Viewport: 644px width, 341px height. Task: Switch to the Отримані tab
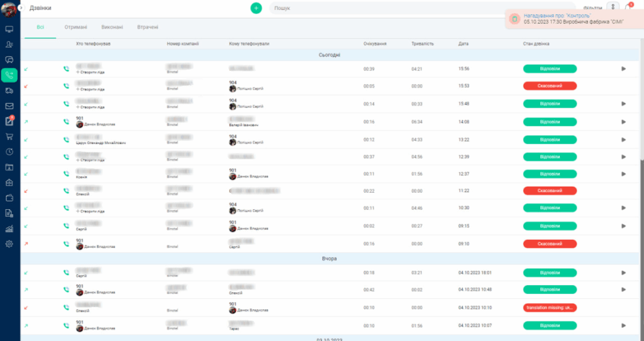tap(76, 27)
